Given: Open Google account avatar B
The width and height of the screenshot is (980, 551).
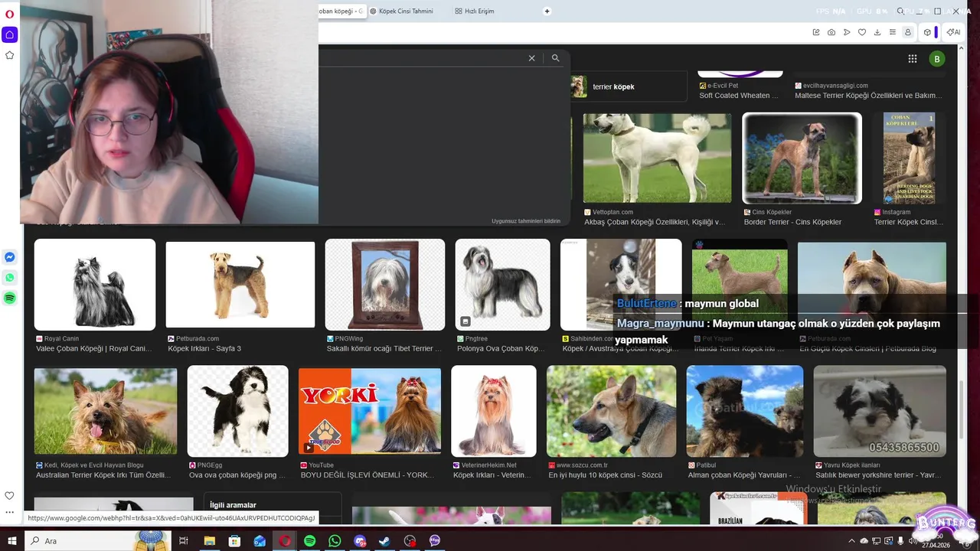Looking at the screenshot, I should [x=936, y=59].
